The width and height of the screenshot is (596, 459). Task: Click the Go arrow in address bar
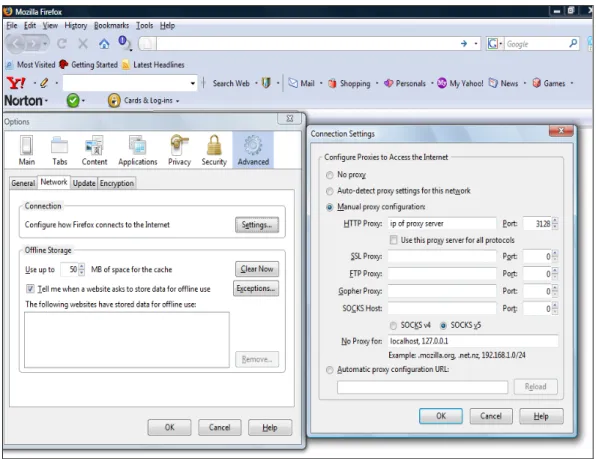[x=463, y=44]
